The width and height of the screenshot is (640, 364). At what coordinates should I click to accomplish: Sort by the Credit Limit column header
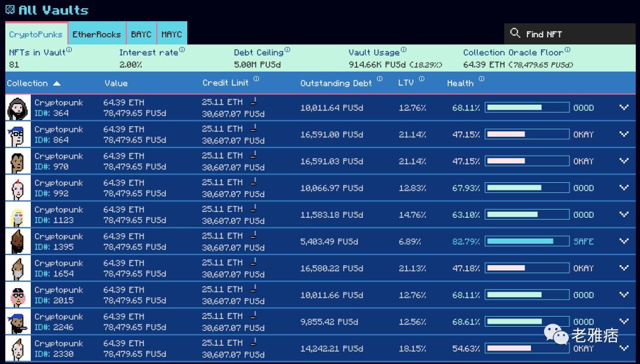(x=225, y=83)
